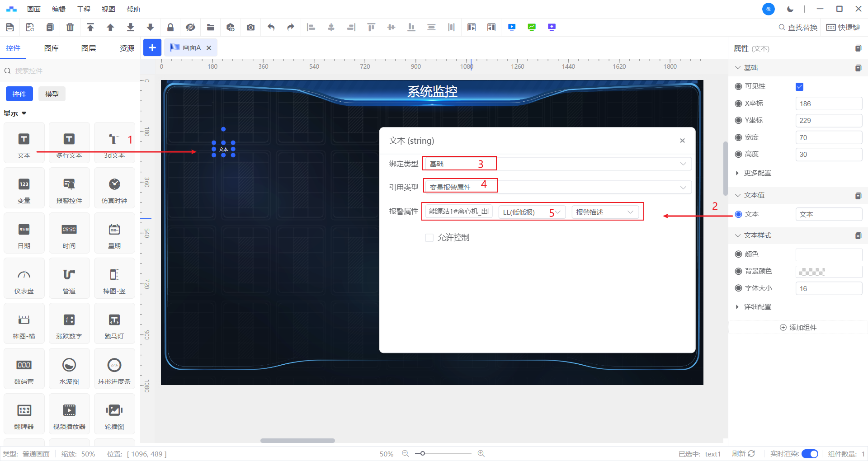
Task: Click the camera screenshot icon
Action: [250, 28]
